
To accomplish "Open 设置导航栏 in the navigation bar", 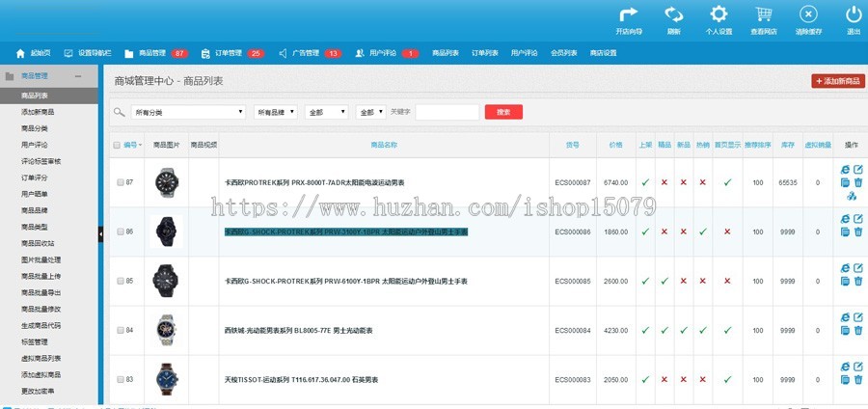I will (x=88, y=53).
